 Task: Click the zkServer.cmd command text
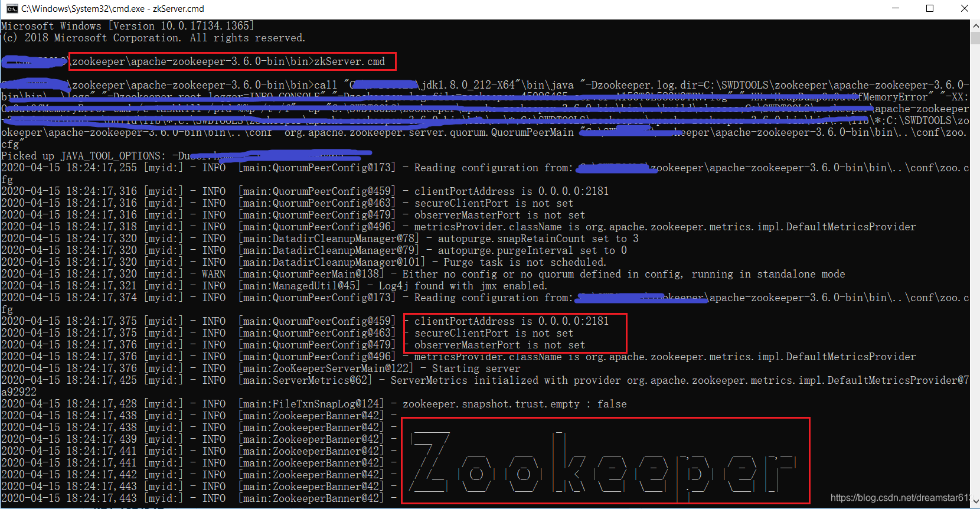click(x=349, y=61)
